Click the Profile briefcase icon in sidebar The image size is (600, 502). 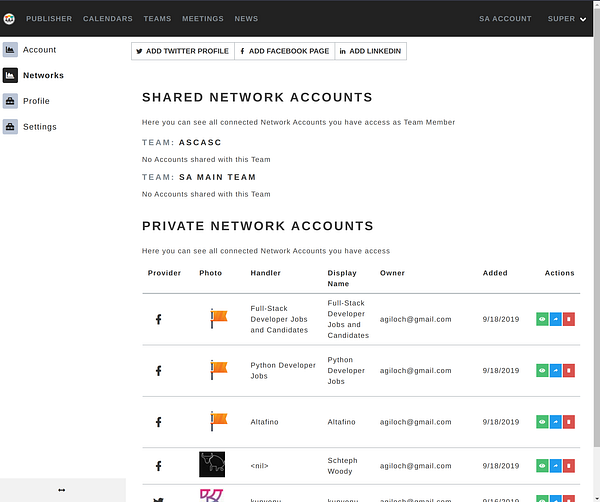point(10,101)
